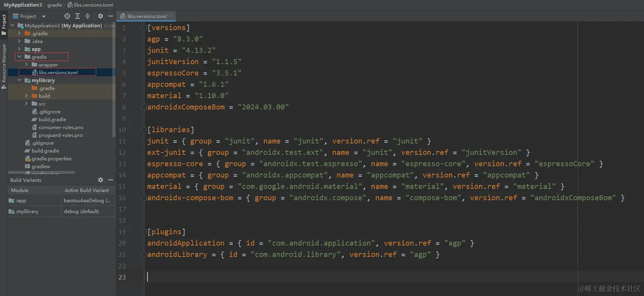Locate the opened file in Project tree

[x=67, y=16]
